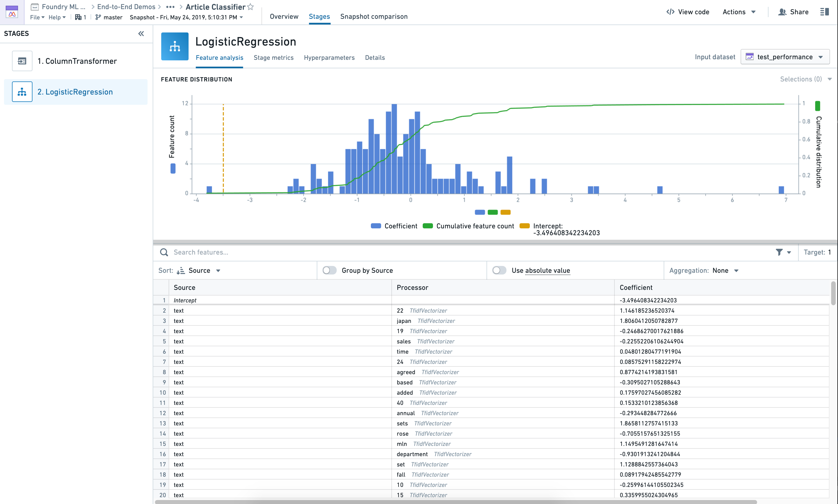Click the absolute value underlined term
Viewport: 838px width, 504px height.
(x=547, y=271)
